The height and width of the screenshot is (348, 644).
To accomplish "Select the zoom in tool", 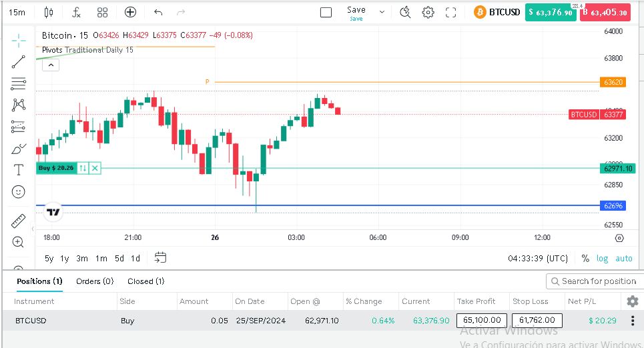I will pyautogui.click(x=19, y=242).
